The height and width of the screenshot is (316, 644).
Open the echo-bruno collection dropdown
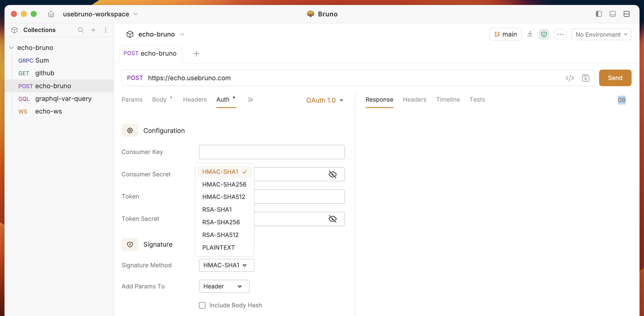(x=182, y=34)
